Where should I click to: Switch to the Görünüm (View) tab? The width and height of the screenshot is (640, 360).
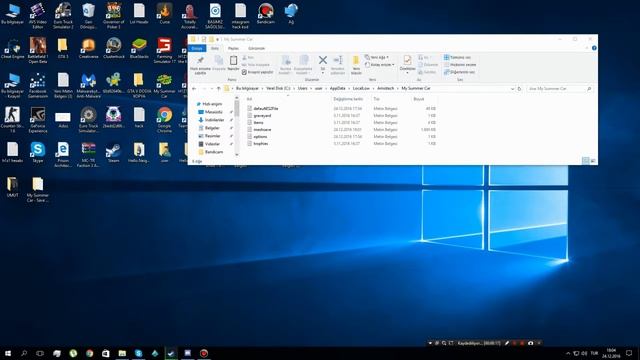(256, 48)
